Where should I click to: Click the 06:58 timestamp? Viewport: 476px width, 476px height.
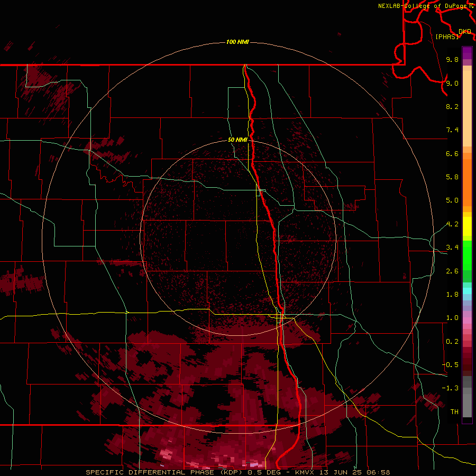(378, 472)
